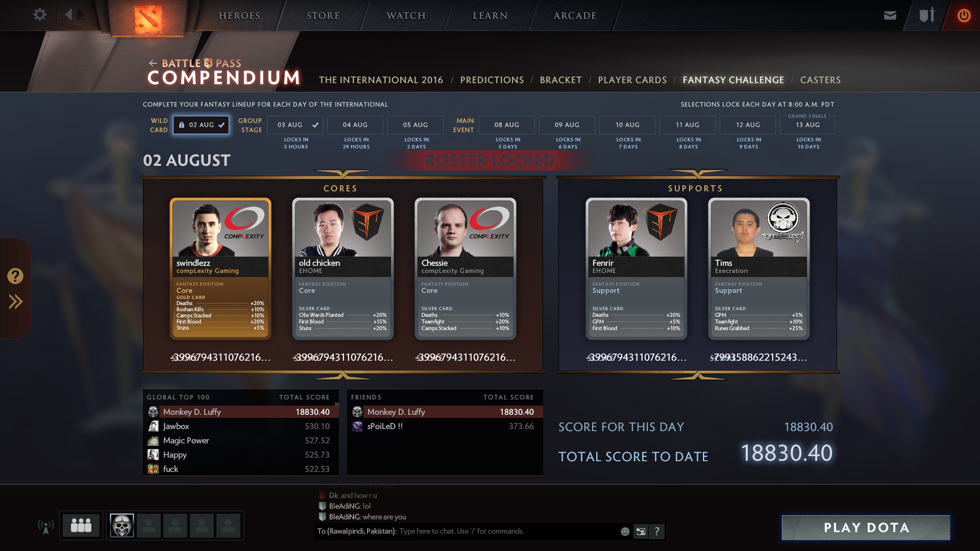Select the 13 AUG grand finals day
980x551 pixels.
pyautogui.click(x=807, y=125)
